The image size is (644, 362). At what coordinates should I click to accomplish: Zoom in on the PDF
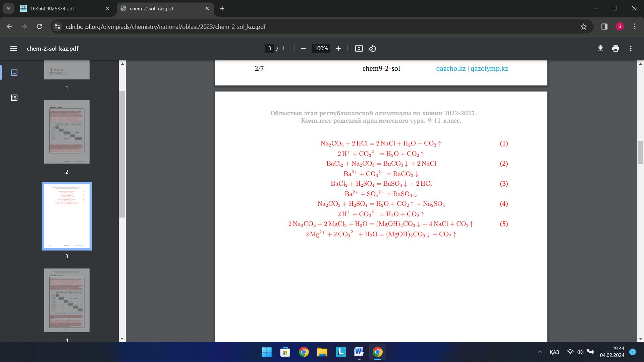click(338, 49)
